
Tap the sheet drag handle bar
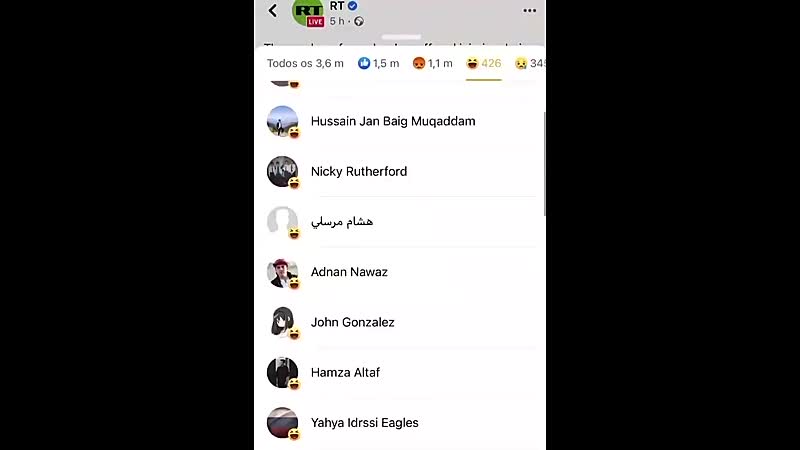coord(402,37)
